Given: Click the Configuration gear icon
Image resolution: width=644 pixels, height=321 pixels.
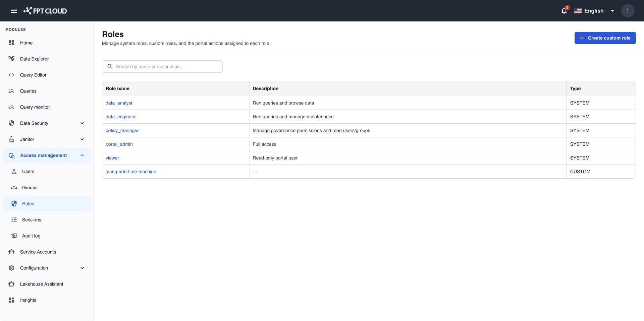Looking at the screenshot, I should [x=11, y=268].
